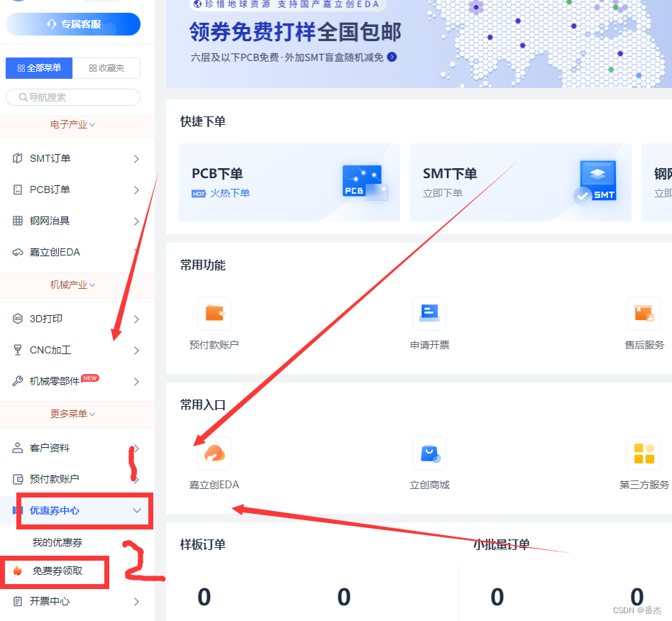This screenshot has width=672, height=621.
Task: Open 我的优惠券 submenu item
Action: [x=57, y=542]
